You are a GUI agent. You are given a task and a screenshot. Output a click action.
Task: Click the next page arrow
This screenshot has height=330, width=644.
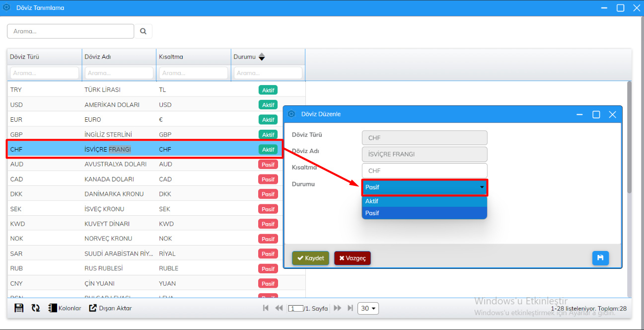[x=338, y=308]
